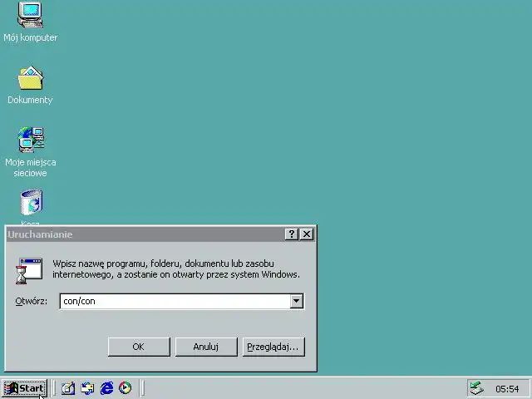This screenshot has height=399, width=532.
Task: Click the 'Wpisz nazwę programu' description text
Action: (x=176, y=268)
